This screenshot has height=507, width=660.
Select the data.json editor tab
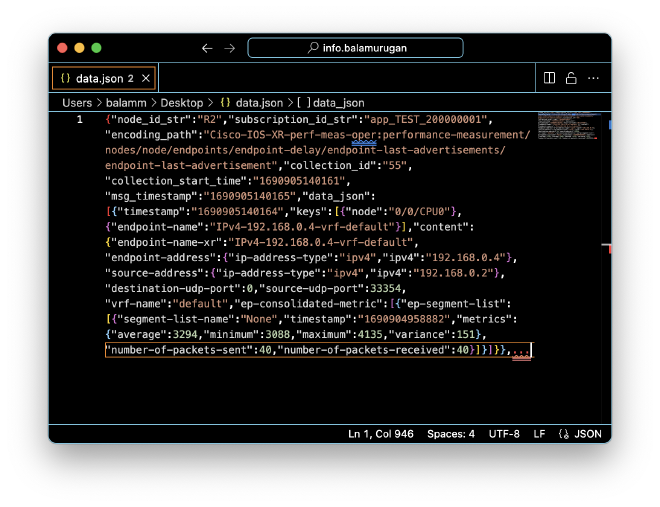tap(96, 78)
